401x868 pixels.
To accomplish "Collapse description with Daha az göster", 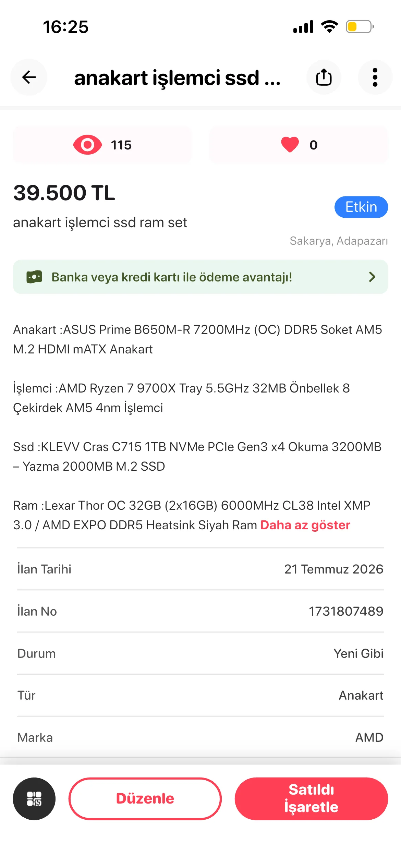I will point(305,525).
